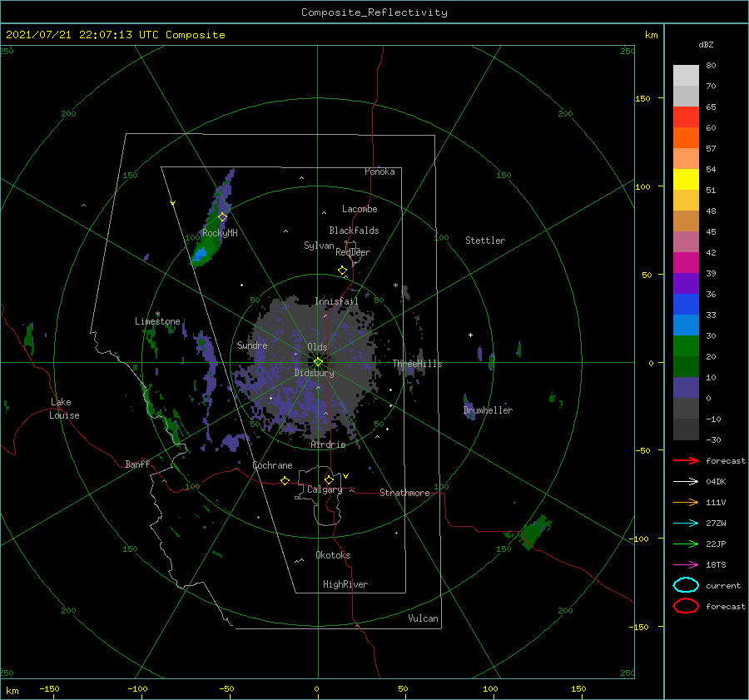Click the Banff label
Image resolution: width=749 pixels, height=700 pixels.
(137, 464)
